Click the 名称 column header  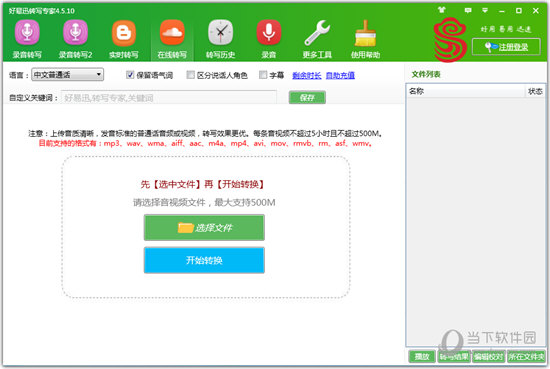pyautogui.click(x=465, y=91)
